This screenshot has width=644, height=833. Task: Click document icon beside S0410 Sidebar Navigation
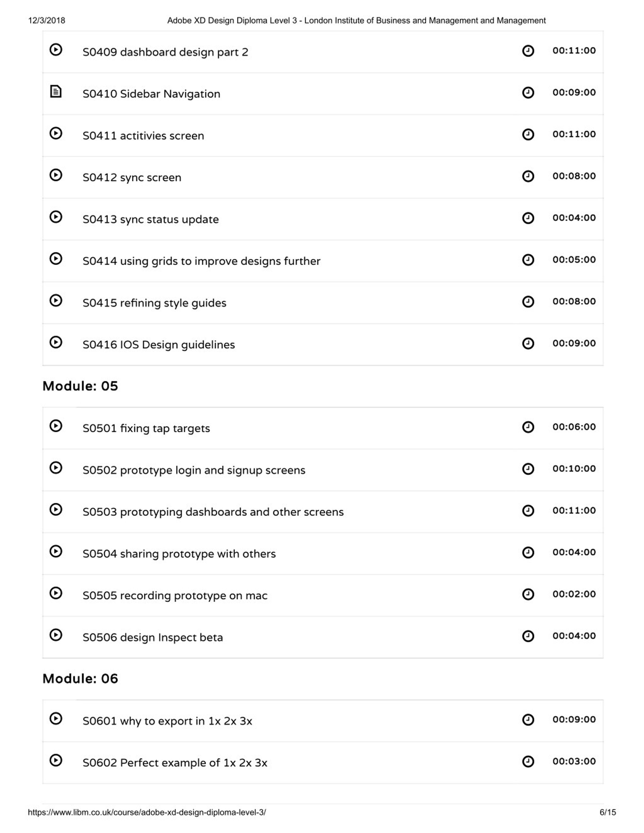click(x=56, y=92)
